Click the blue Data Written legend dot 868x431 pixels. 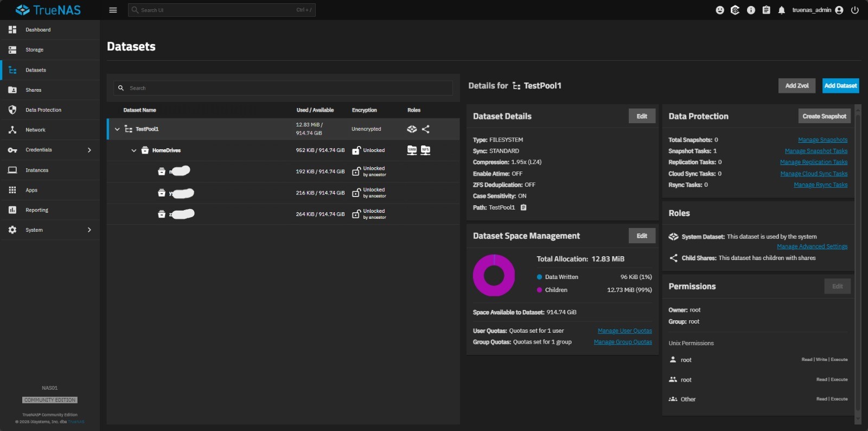539,277
